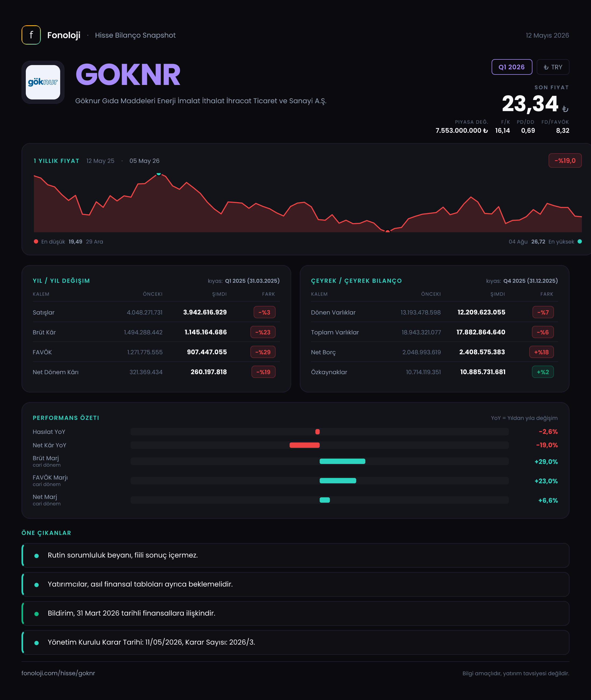Click the Brüt Marj +29,0% value
Image resolution: width=591 pixels, height=700 pixels.
point(546,462)
